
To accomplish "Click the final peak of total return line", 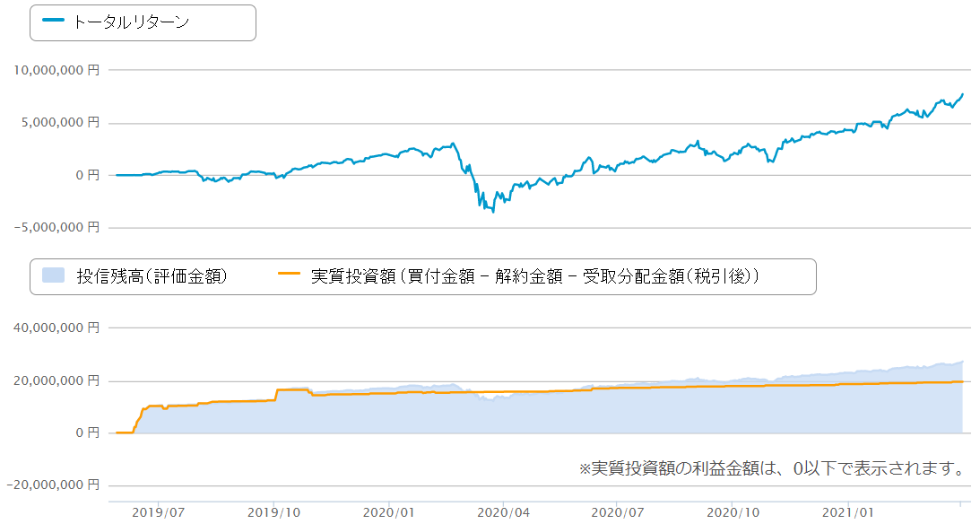I will point(962,94).
